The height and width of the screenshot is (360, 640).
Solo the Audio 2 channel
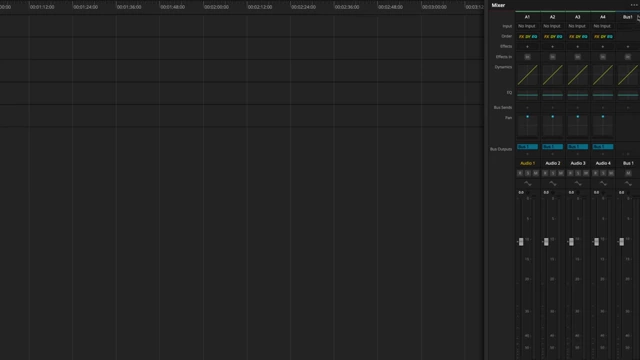(553, 173)
